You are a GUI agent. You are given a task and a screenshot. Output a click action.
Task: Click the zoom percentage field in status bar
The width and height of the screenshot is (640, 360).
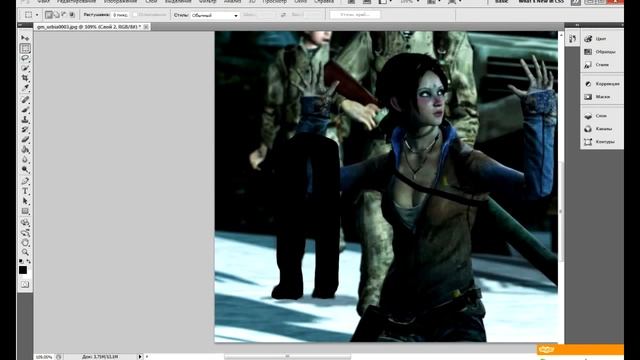click(x=44, y=357)
